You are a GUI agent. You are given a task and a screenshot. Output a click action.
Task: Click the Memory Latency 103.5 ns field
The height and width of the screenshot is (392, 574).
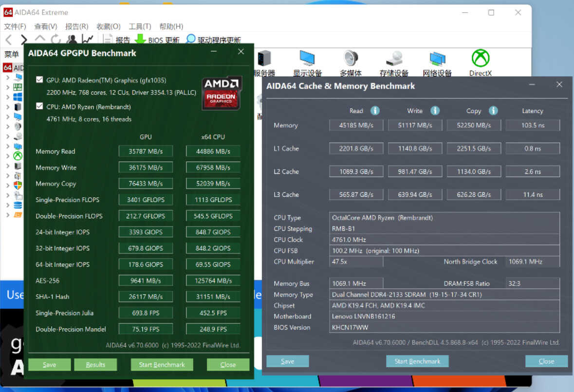coord(533,125)
